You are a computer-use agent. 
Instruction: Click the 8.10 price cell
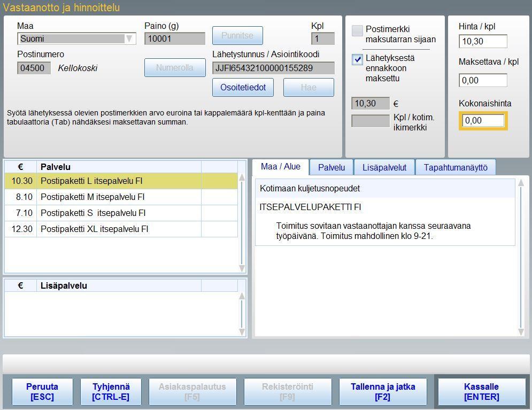[21, 197]
